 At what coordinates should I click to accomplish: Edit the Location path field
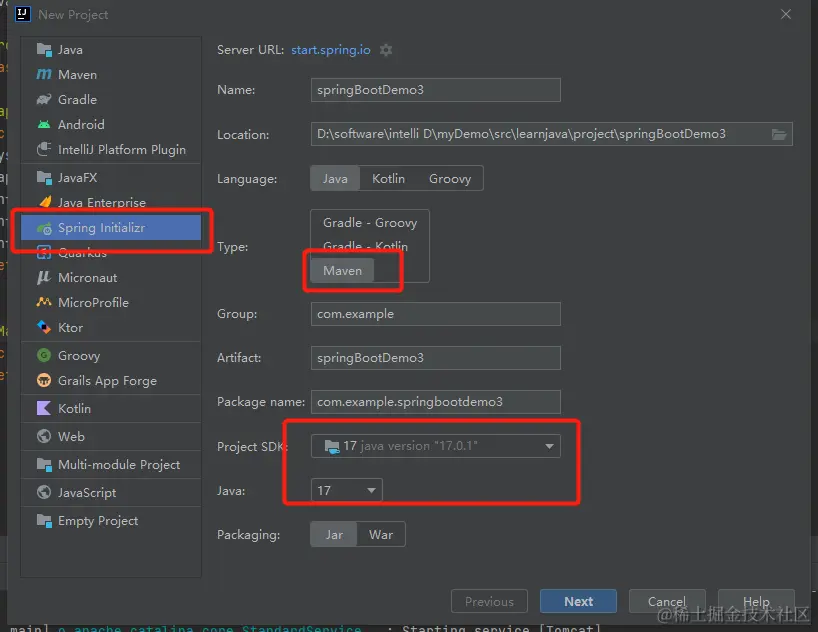coord(551,134)
